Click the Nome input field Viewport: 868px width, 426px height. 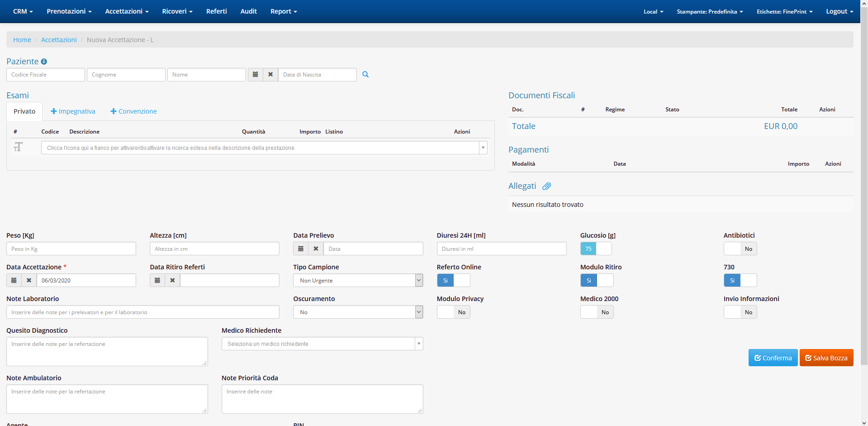point(207,75)
